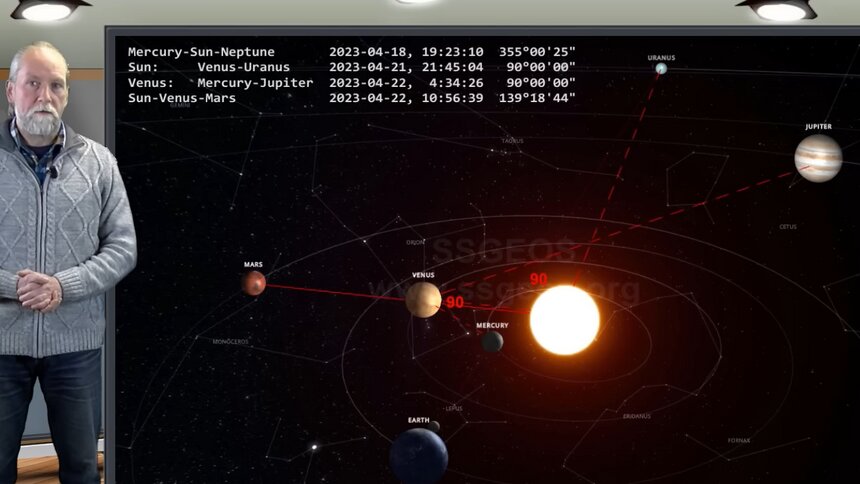This screenshot has height=484, width=860.
Task: Click the angle value 139°18'44"
Action: [x=538, y=98]
